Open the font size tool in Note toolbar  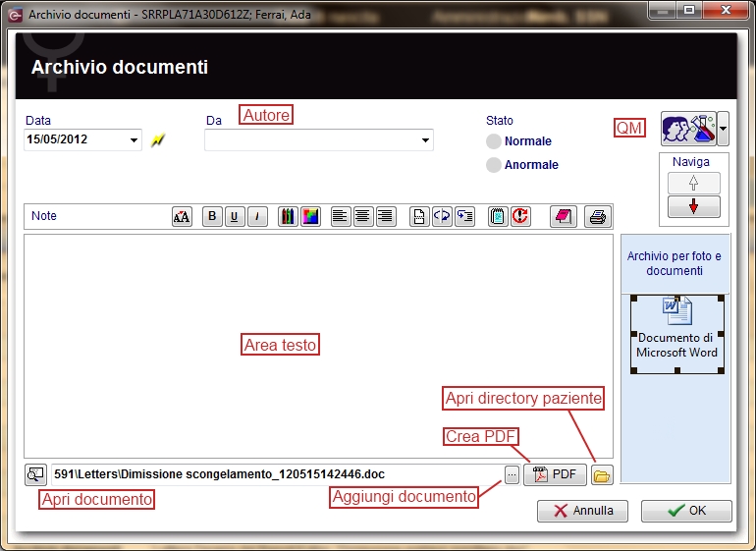pyautogui.click(x=182, y=217)
